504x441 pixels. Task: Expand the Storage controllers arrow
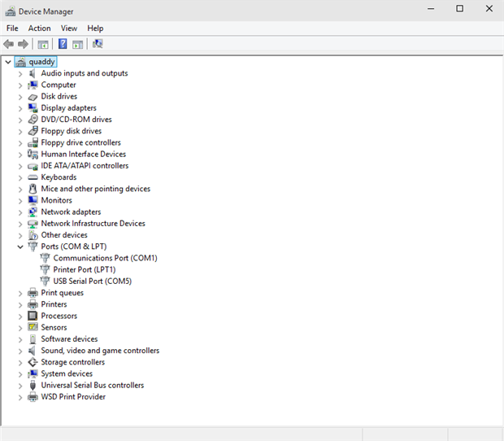pos(20,363)
